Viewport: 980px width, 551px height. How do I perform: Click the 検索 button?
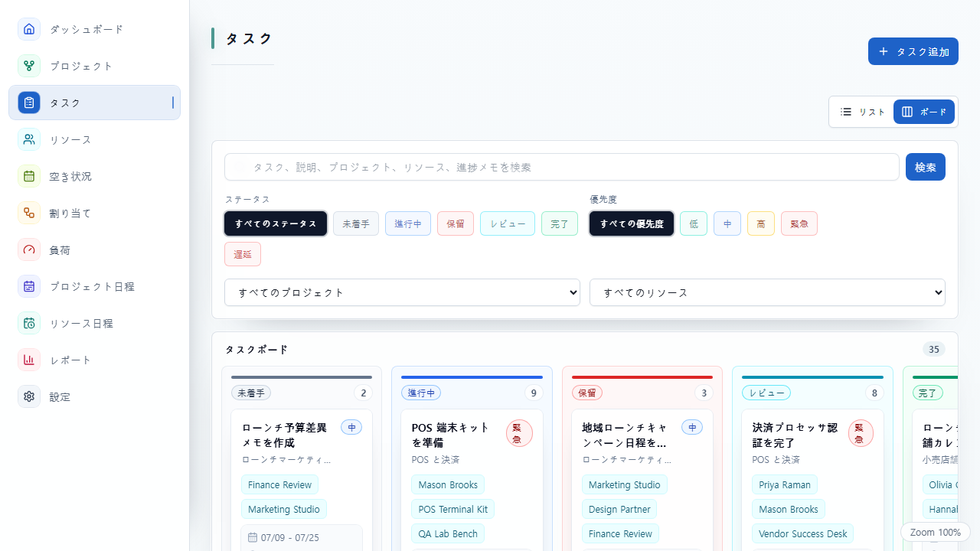(x=926, y=167)
